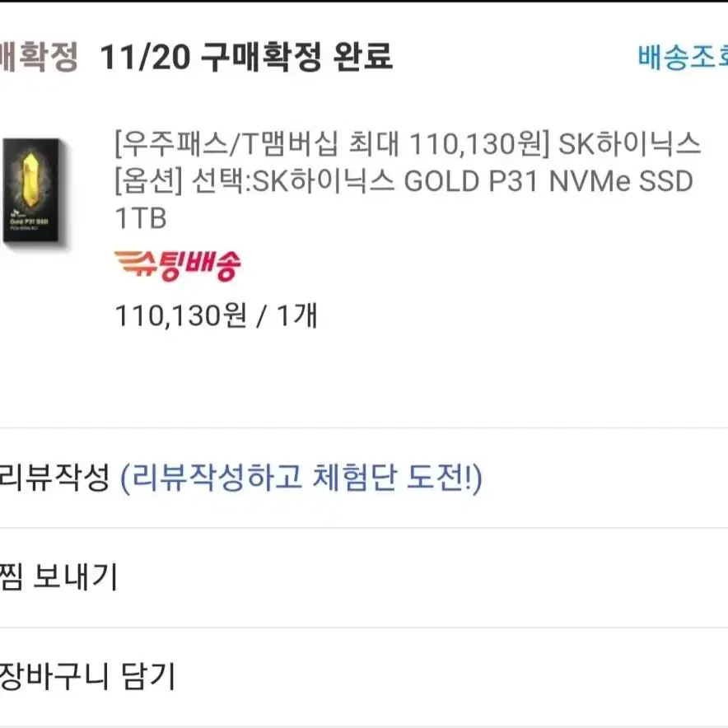The image size is (728, 728).
Task: Open the SK hynix Gold P31 product thumbnail
Action: click(x=32, y=190)
